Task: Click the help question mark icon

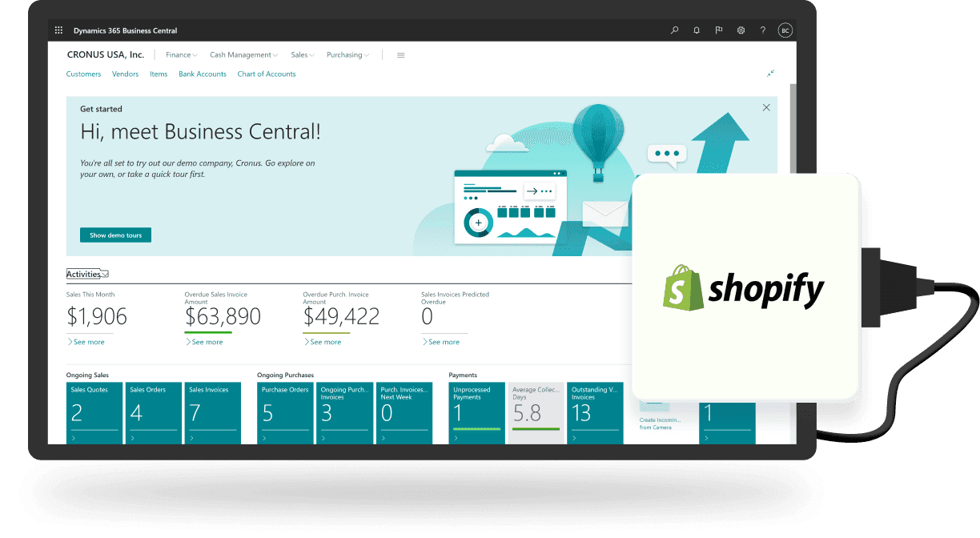Action: click(x=762, y=30)
